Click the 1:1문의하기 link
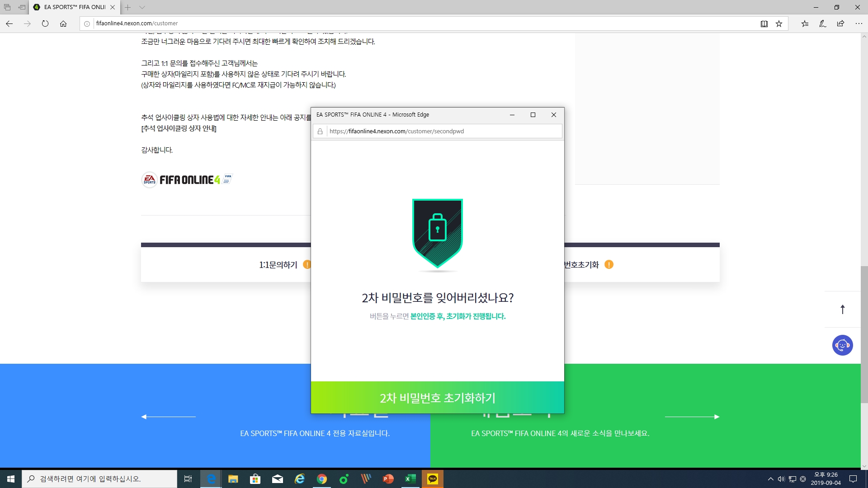 point(278,265)
